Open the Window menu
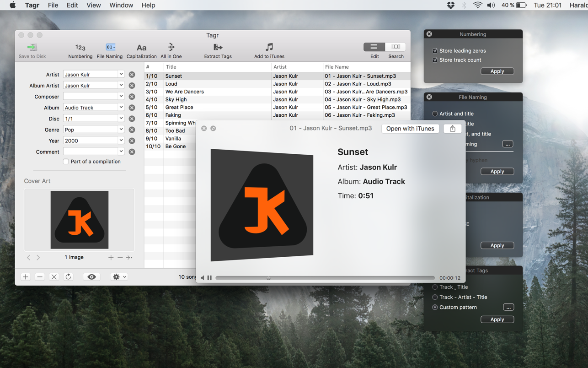 [x=121, y=5]
